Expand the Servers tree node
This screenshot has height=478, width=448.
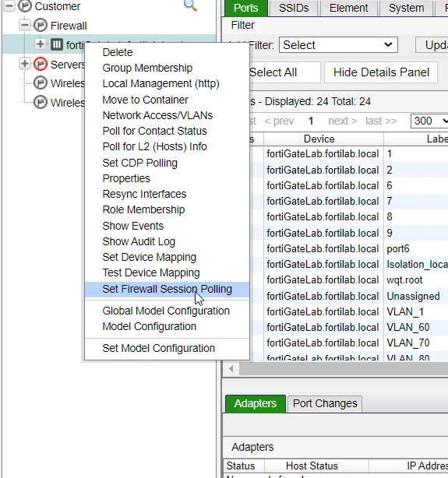[x=25, y=64]
